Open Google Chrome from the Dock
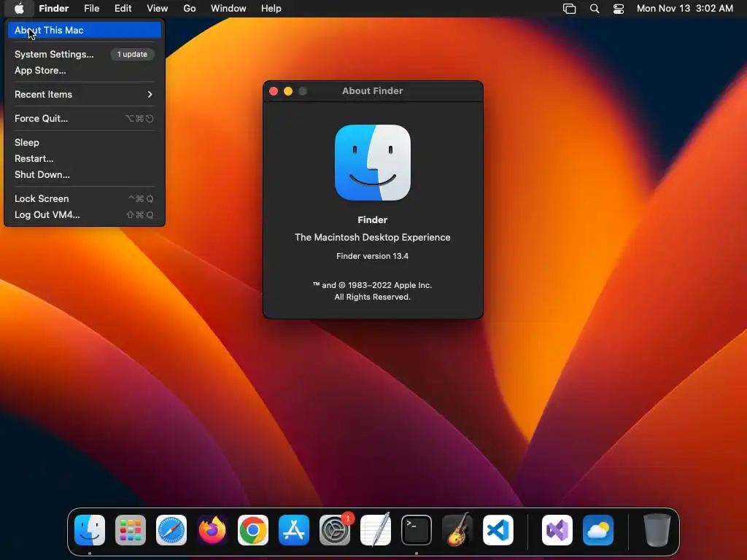Viewport: 747px width, 560px height. (x=253, y=530)
